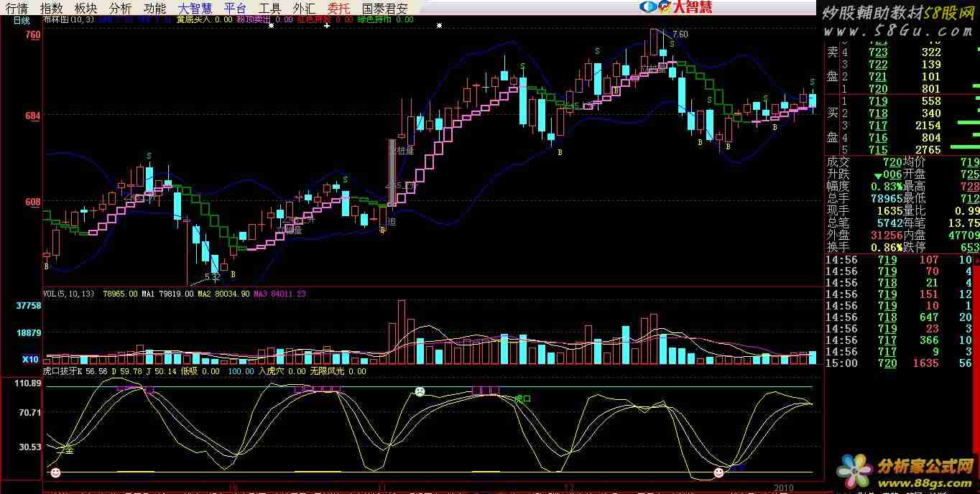Click the 成交 720 quote row

pos(863,162)
